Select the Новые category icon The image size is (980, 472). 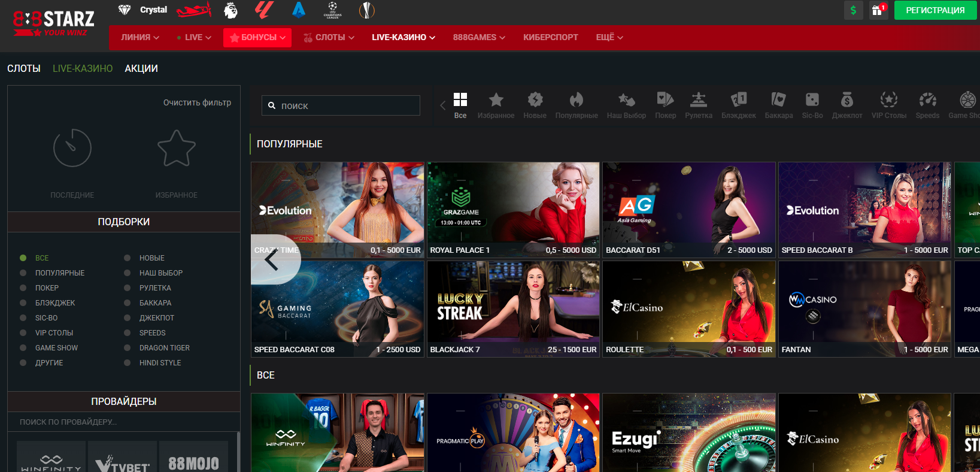click(535, 99)
